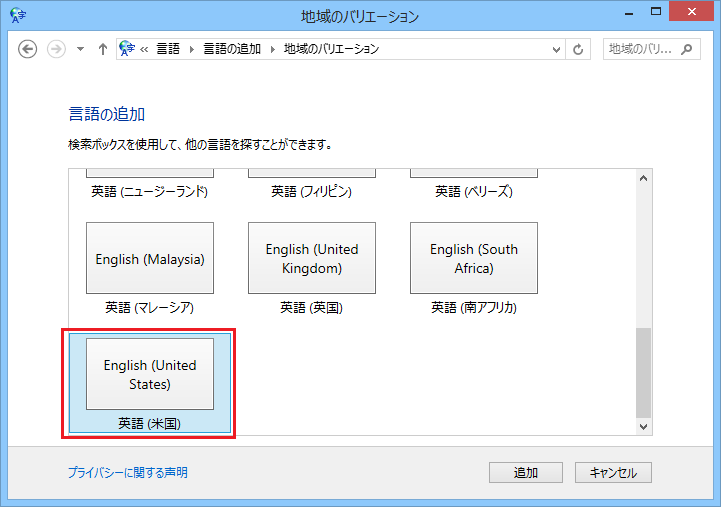Click the forward navigation arrow
Image resolution: width=721 pixels, height=507 pixels.
(57, 49)
